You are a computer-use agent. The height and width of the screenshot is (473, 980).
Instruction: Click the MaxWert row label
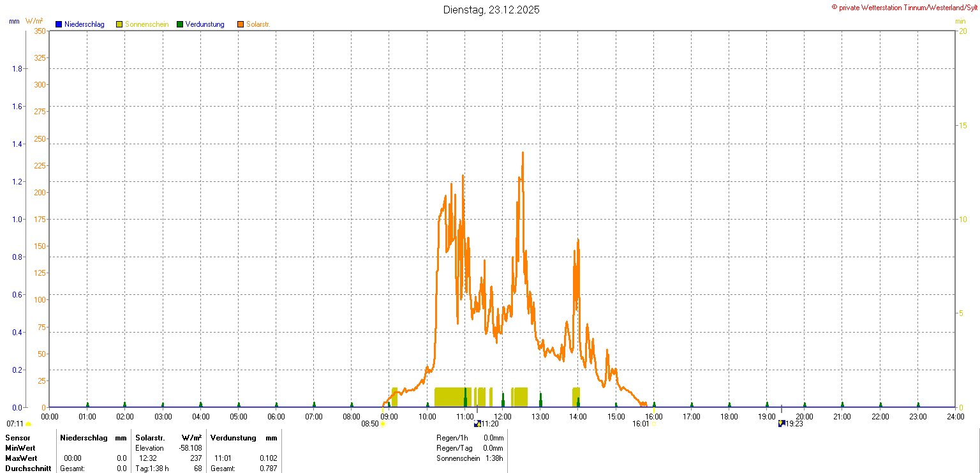click(21, 458)
